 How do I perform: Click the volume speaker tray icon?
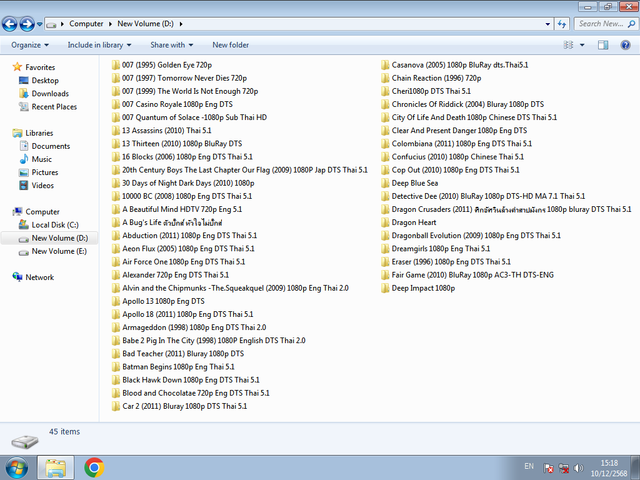pyautogui.click(x=578, y=468)
